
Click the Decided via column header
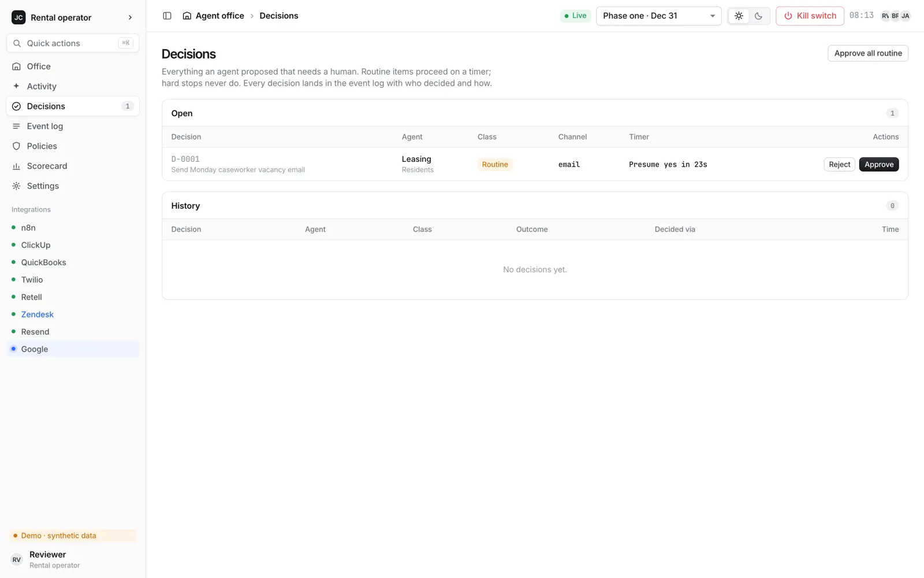coord(675,229)
